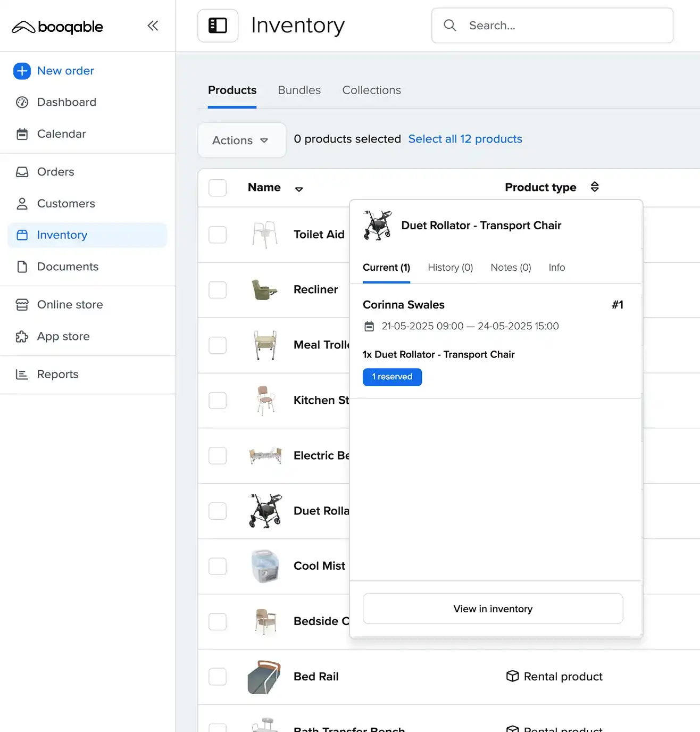Click the Customers person icon

(22, 204)
